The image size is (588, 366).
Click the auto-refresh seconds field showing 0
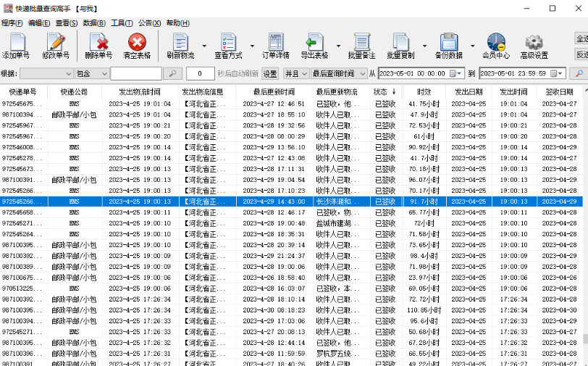[200, 74]
